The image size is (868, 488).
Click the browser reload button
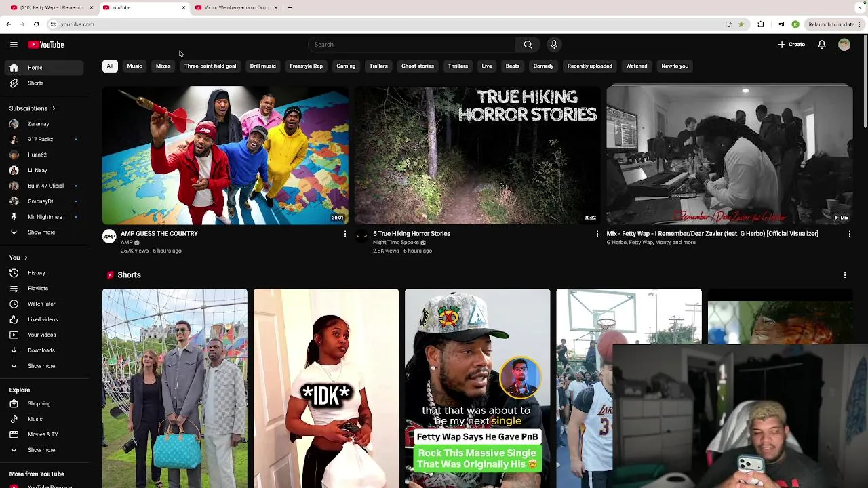[36, 24]
